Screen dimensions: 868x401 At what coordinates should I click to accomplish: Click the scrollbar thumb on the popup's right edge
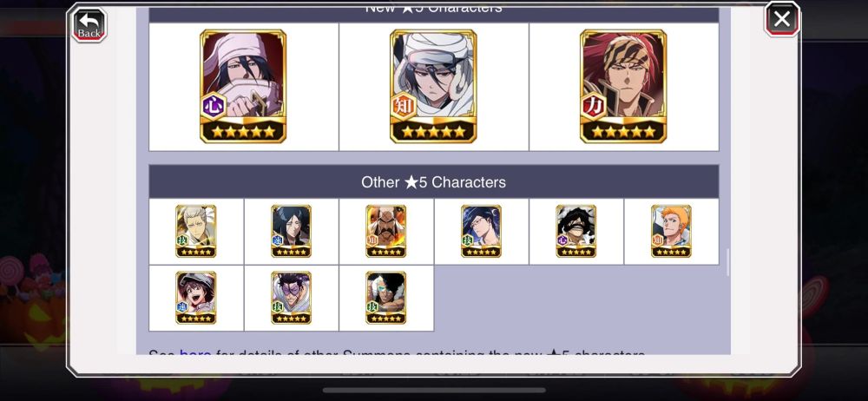point(727,262)
